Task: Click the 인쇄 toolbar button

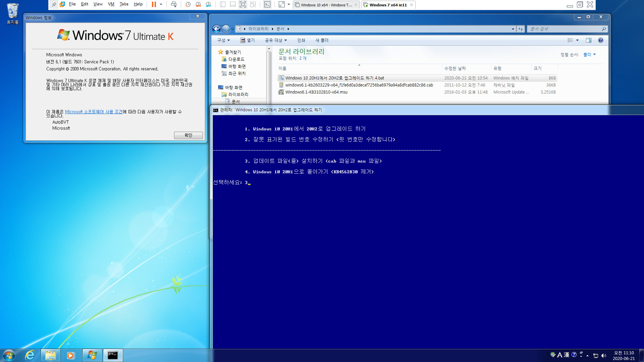Action: [x=301, y=40]
